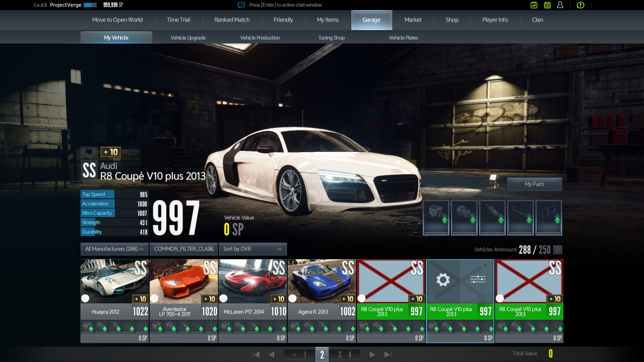Click Move to Open World

point(117,20)
